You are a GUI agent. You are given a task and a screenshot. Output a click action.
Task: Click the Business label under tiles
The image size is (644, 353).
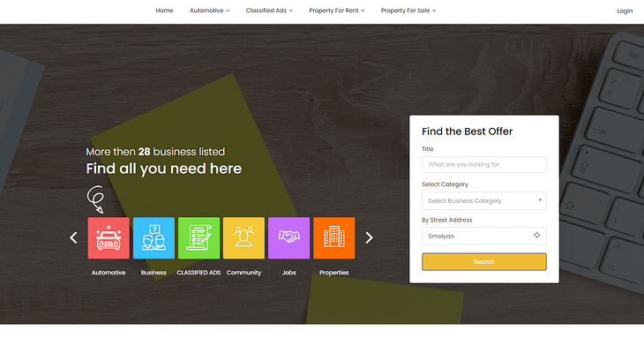pyautogui.click(x=154, y=273)
